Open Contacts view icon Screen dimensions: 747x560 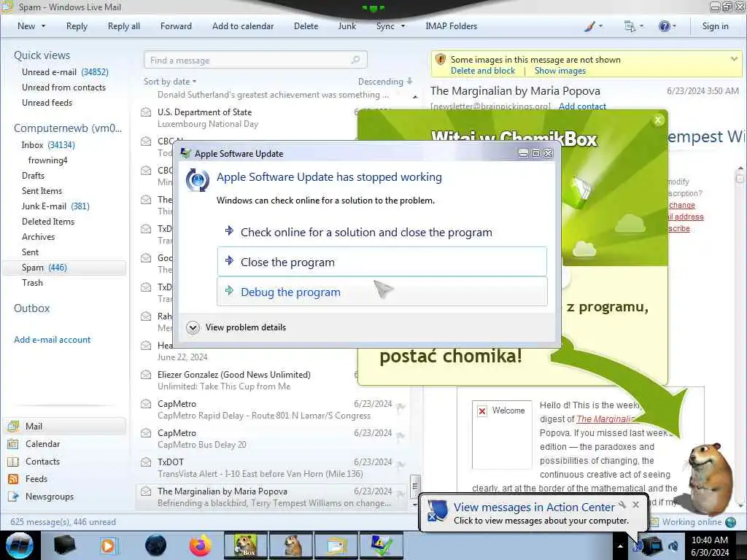13,462
